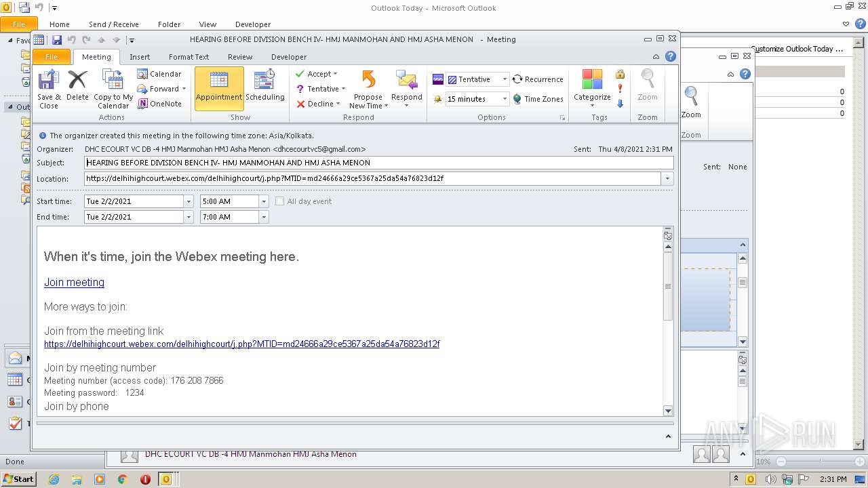
Task: Open Time Zones globe option
Action: (x=538, y=99)
